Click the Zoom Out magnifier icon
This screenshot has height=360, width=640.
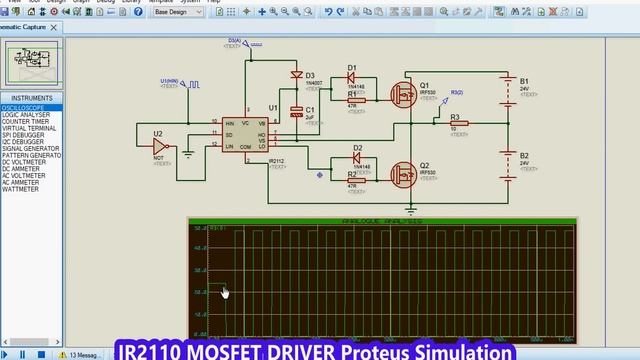[x=285, y=12]
